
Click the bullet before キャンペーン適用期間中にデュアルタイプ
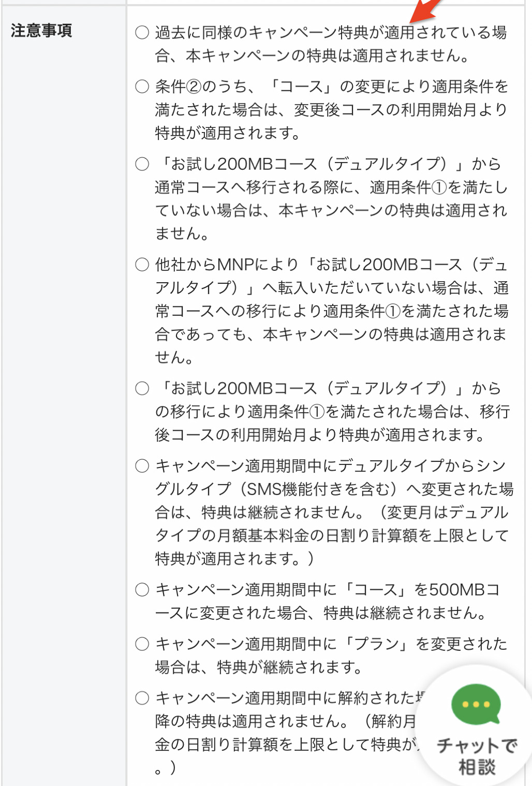[x=142, y=465]
